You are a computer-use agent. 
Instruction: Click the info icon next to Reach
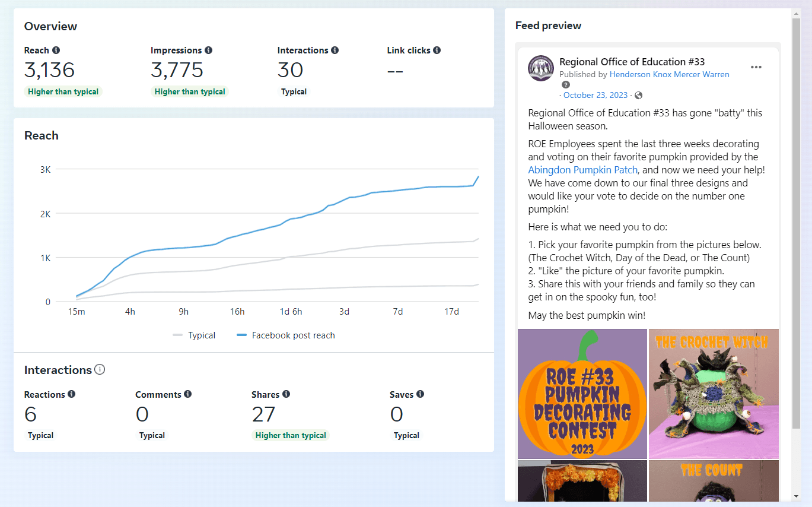[x=56, y=50]
